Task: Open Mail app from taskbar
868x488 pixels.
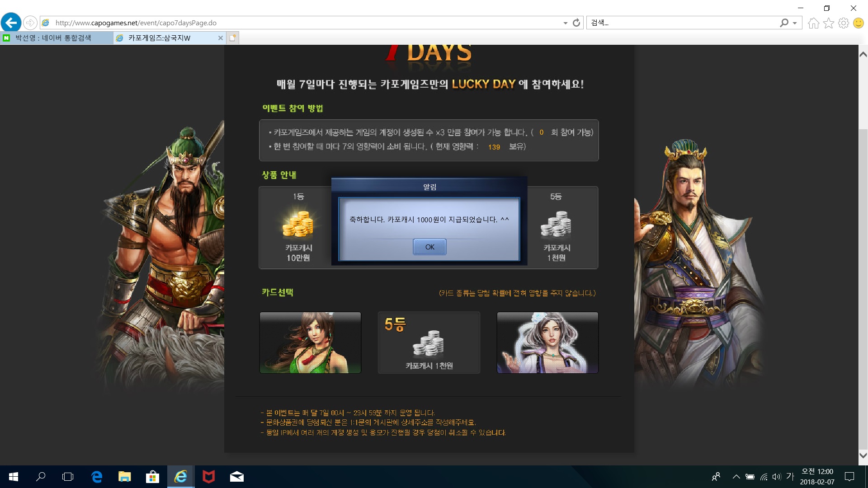Action: coord(237,477)
